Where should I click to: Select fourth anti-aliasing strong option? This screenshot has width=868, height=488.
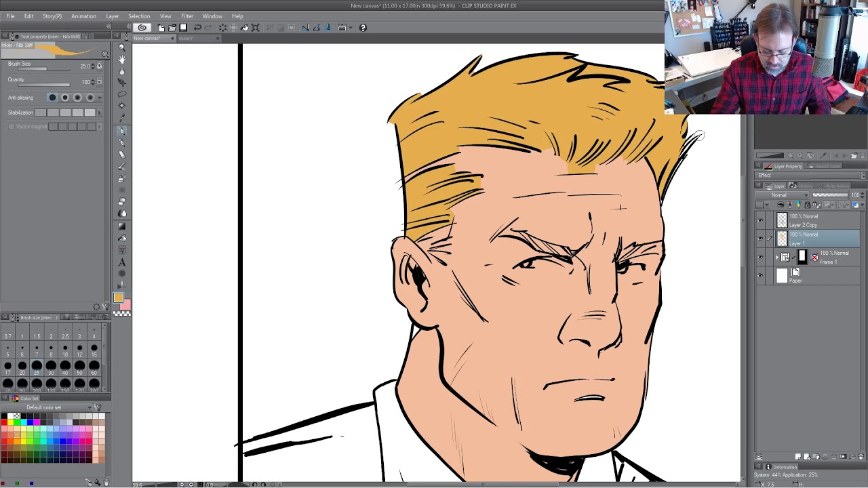(90, 98)
